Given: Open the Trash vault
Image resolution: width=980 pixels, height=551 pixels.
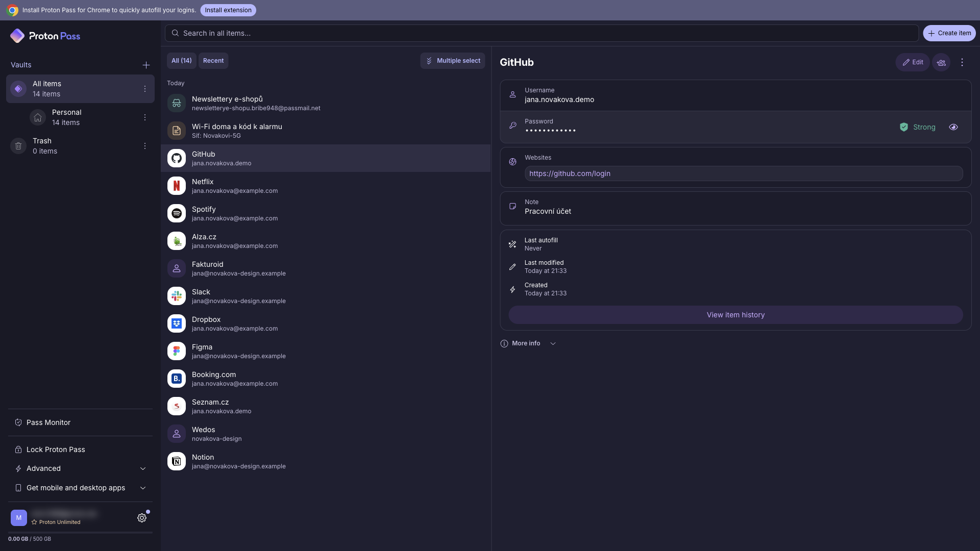Looking at the screenshot, I should (80, 146).
